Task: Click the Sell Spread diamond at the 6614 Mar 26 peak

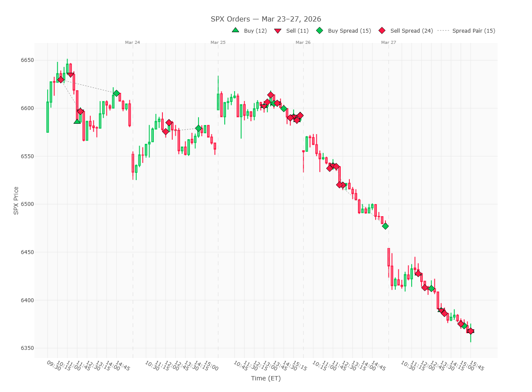Action: coord(271,95)
